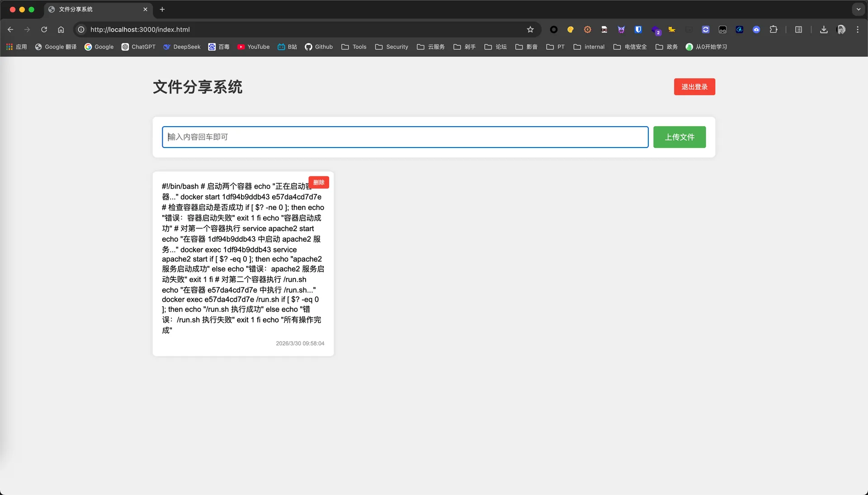This screenshot has width=868, height=495.
Task: Click the address bar URL
Action: [140, 29]
